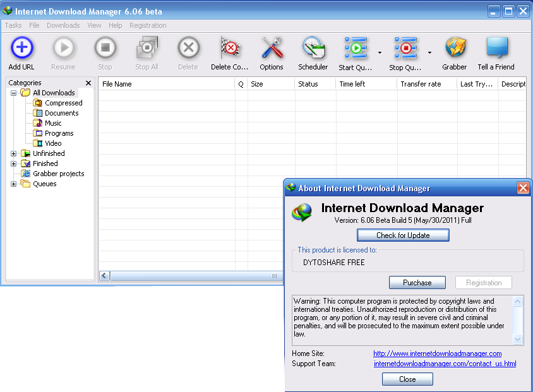The width and height of the screenshot is (533, 392).
Task: Click the Registration button in About dialog
Action: click(483, 283)
